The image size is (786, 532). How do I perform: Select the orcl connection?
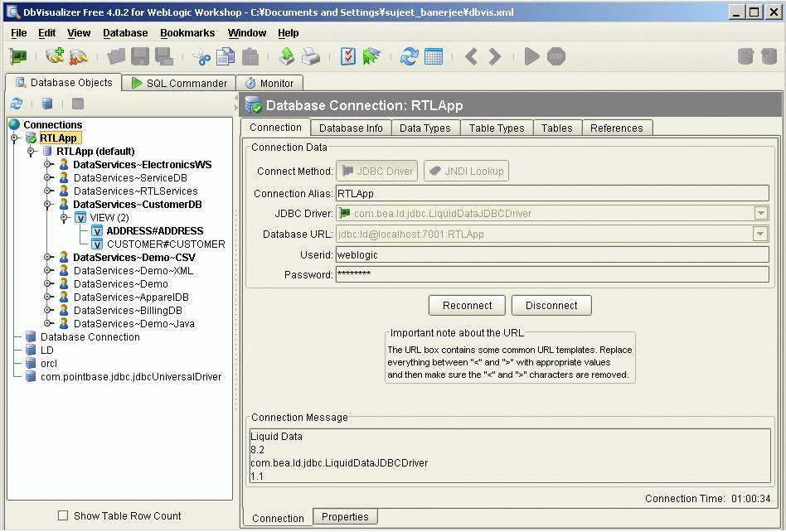pyautogui.click(x=49, y=363)
